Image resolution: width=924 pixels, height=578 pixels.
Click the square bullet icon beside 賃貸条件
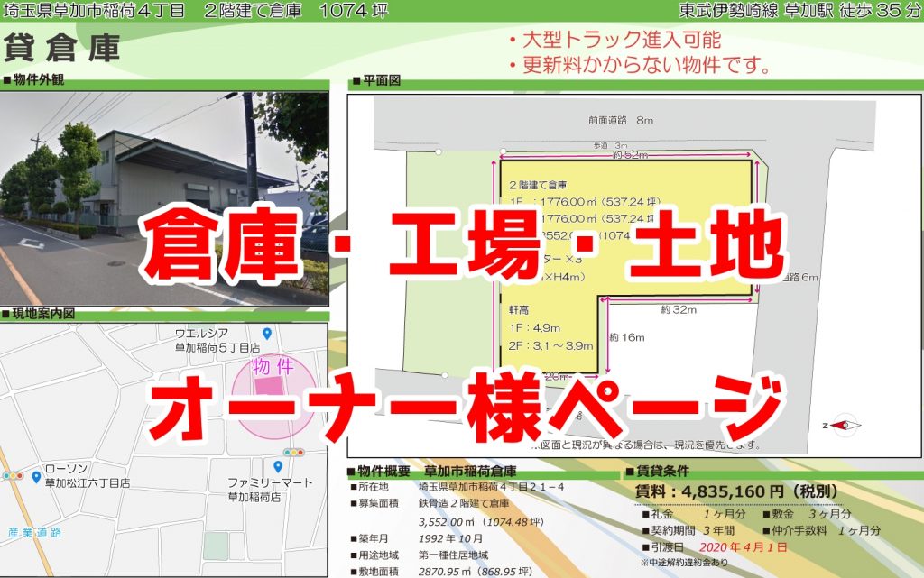(631, 473)
